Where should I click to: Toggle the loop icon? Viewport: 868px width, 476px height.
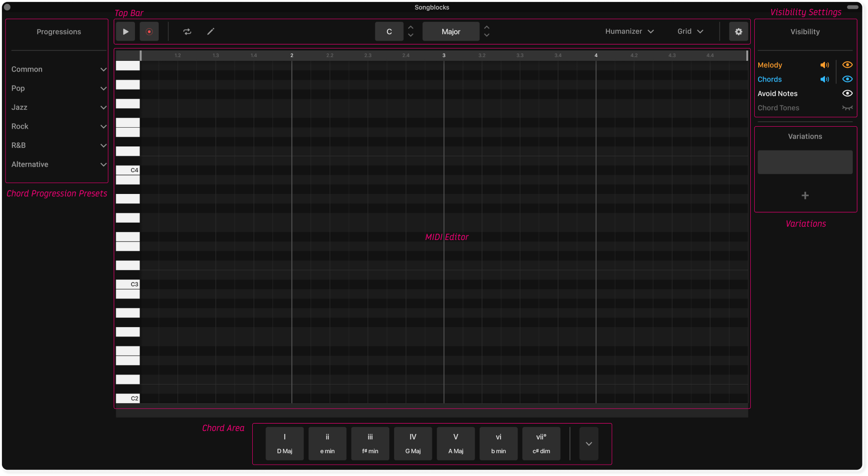[187, 32]
